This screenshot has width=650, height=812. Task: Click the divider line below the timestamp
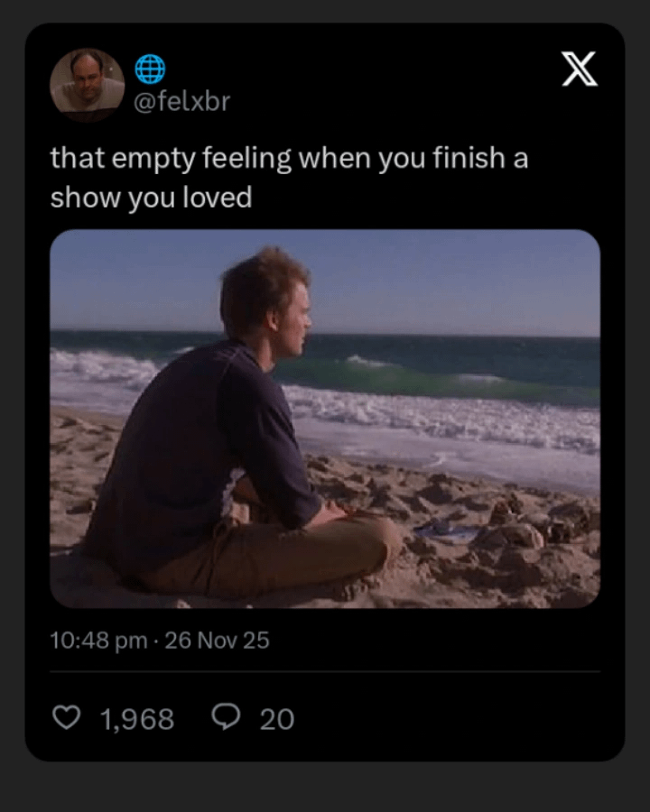click(x=325, y=671)
